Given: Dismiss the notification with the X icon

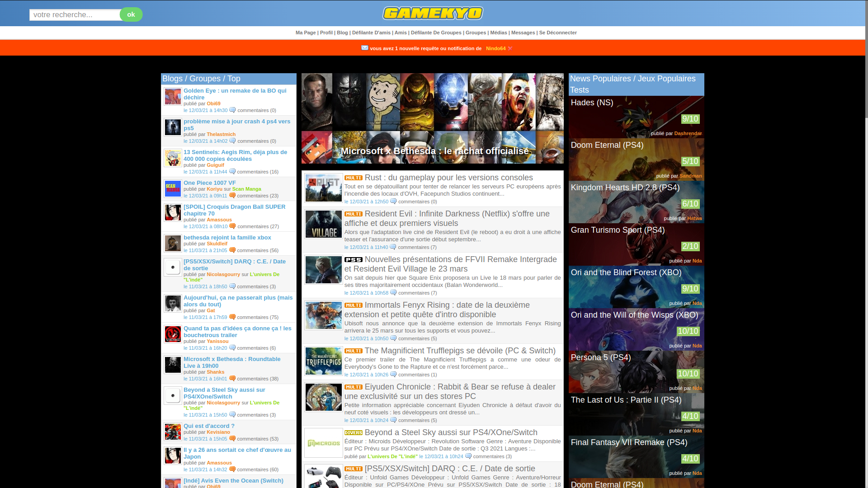Looking at the screenshot, I should coord(510,48).
